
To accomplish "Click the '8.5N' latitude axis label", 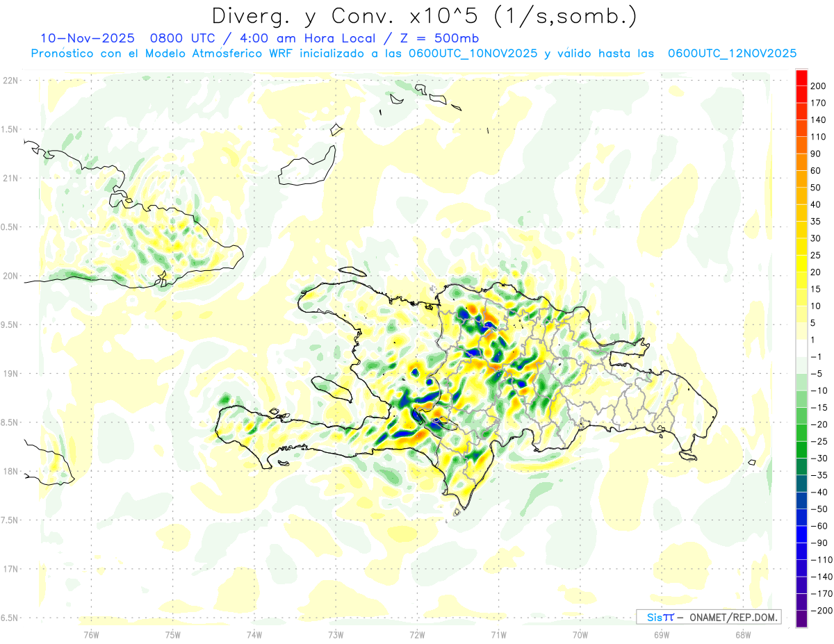I will (x=10, y=422).
